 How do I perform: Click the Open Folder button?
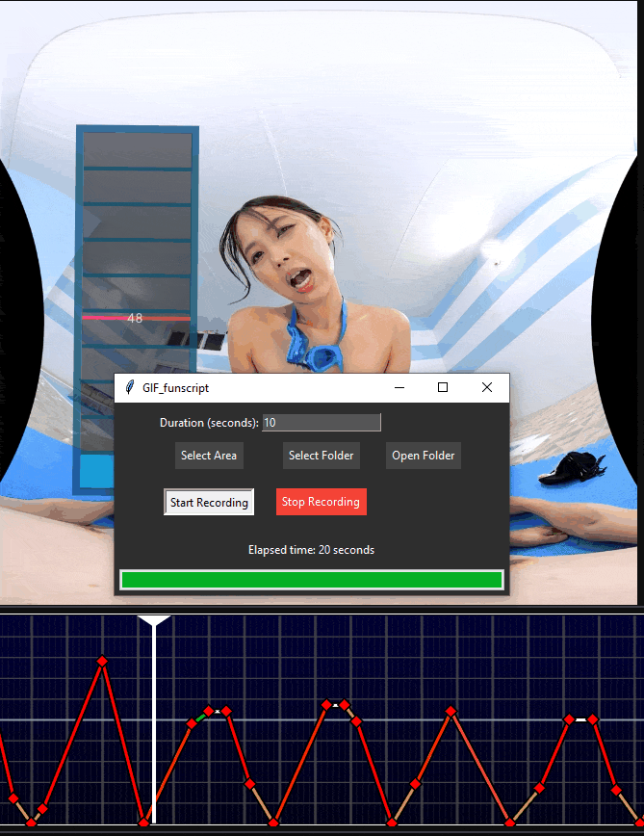(424, 456)
